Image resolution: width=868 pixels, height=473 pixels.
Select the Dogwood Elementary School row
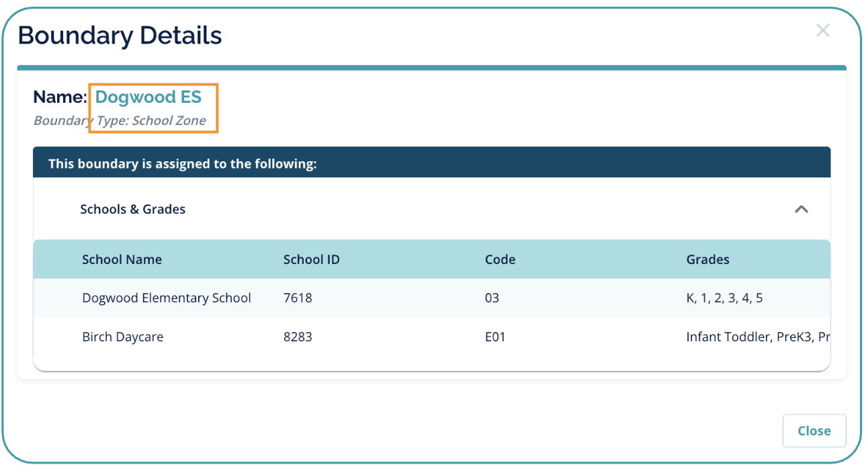click(167, 298)
